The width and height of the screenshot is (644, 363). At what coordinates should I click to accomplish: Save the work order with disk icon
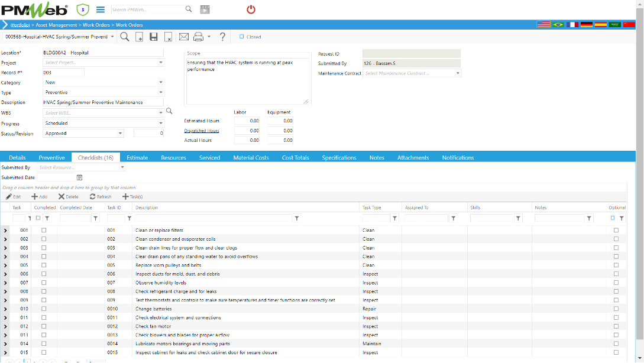coord(154,37)
